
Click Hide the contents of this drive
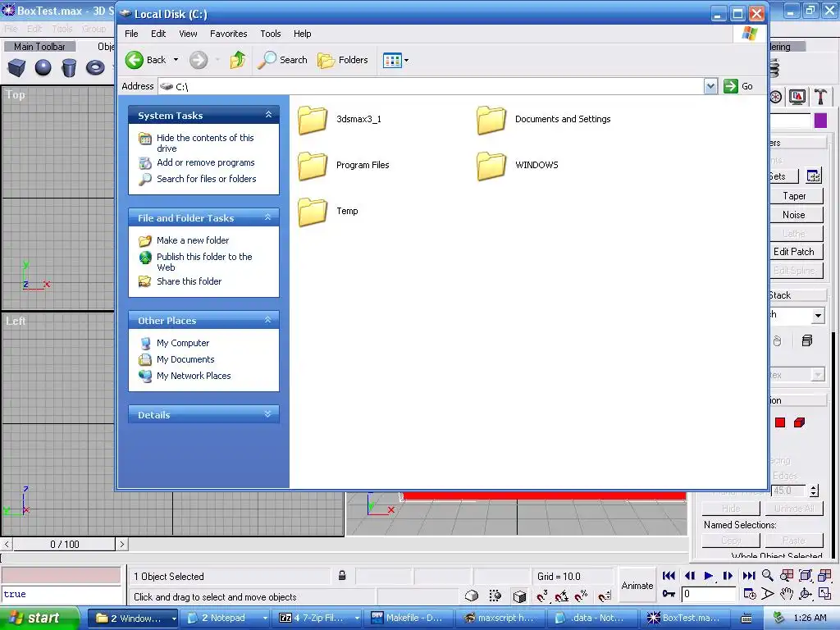point(205,143)
